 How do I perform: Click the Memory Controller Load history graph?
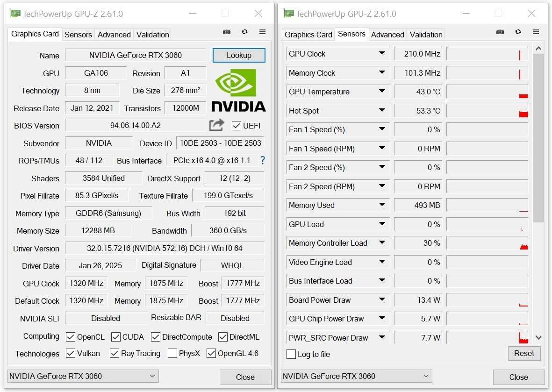pyautogui.click(x=487, y=243)
